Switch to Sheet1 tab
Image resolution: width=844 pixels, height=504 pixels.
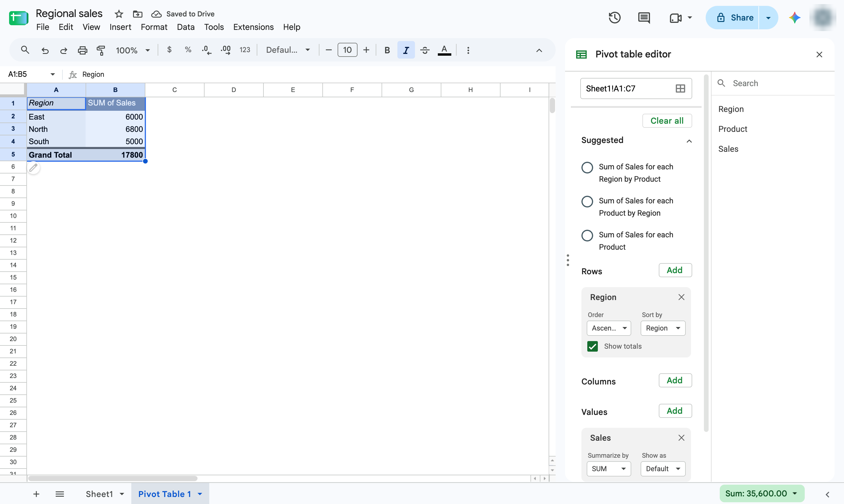99,494
